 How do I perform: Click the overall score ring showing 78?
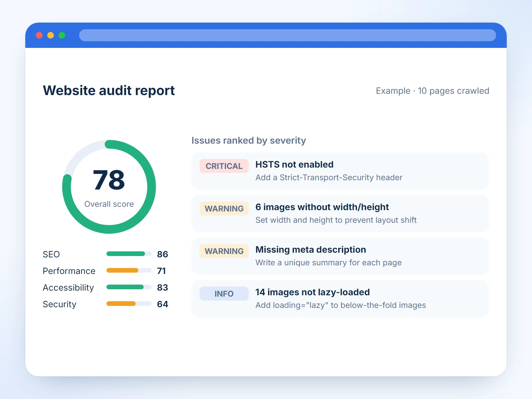point(109,187)
